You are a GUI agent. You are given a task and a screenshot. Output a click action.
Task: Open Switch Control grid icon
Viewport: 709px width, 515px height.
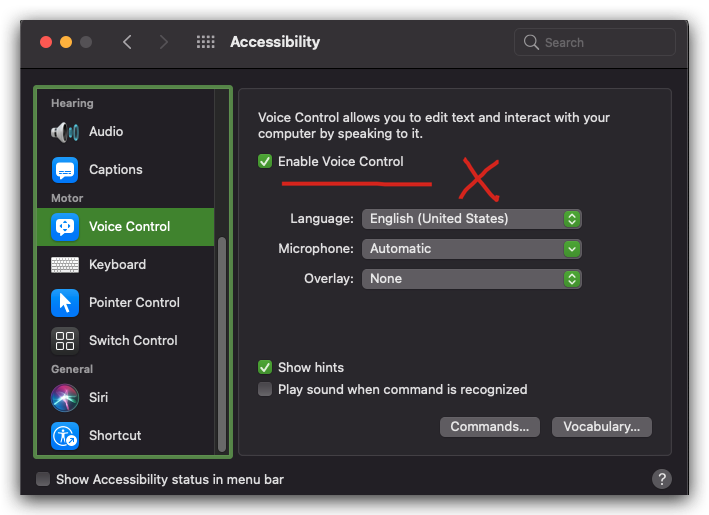click(65, 341)
